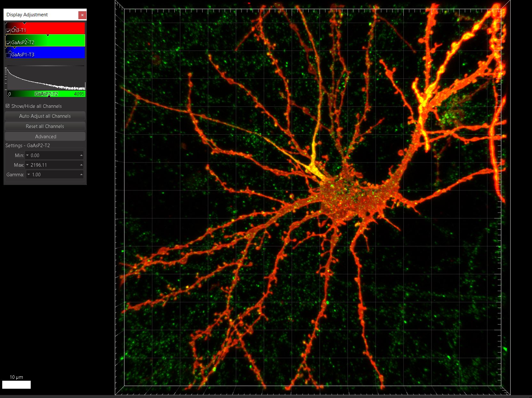The height and width of the screenshot is (398, 532).
Task: Click the Gamma value field showing 1.00
Action: [55, 174]
